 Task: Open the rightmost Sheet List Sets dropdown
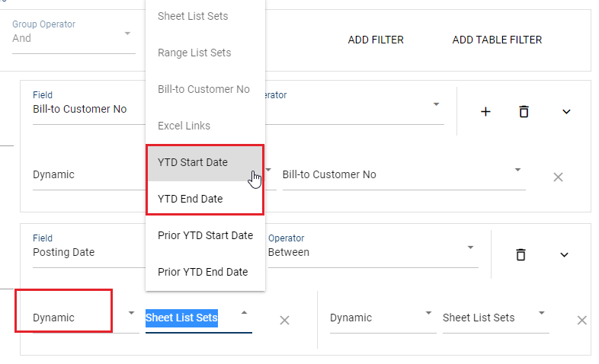pos(496,318)
